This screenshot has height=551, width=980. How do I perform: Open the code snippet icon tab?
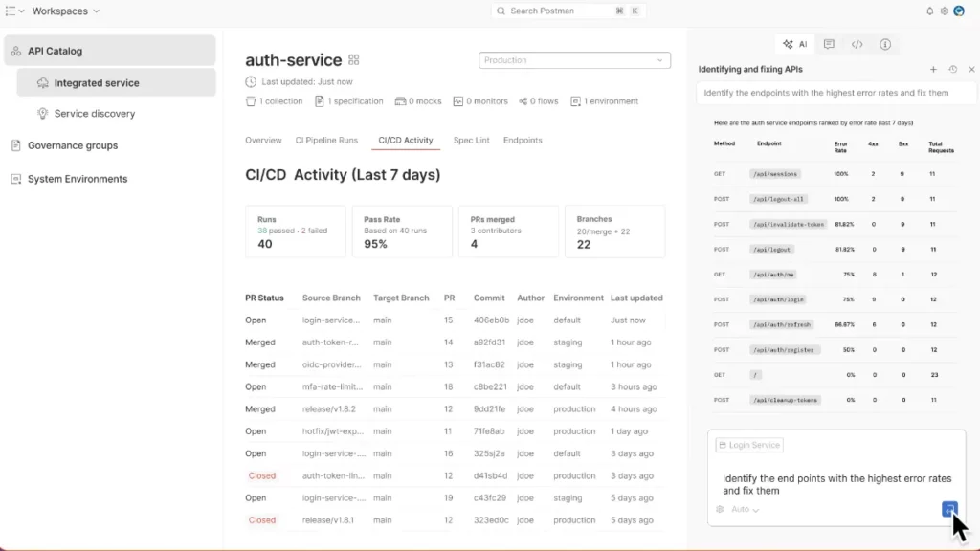(857, 44)
